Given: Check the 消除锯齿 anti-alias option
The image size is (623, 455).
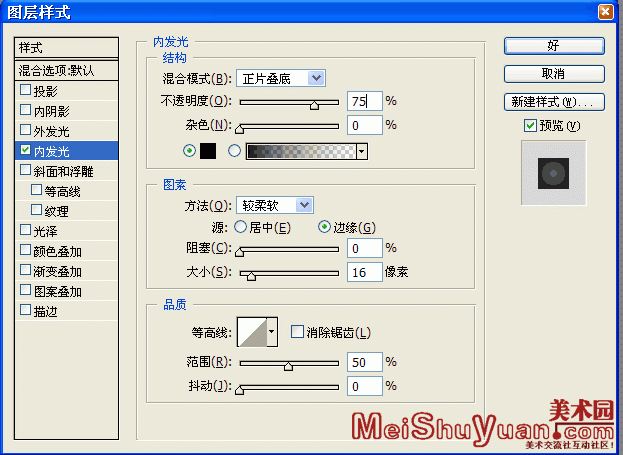Looking at the screenshot, I should [297, 332].
